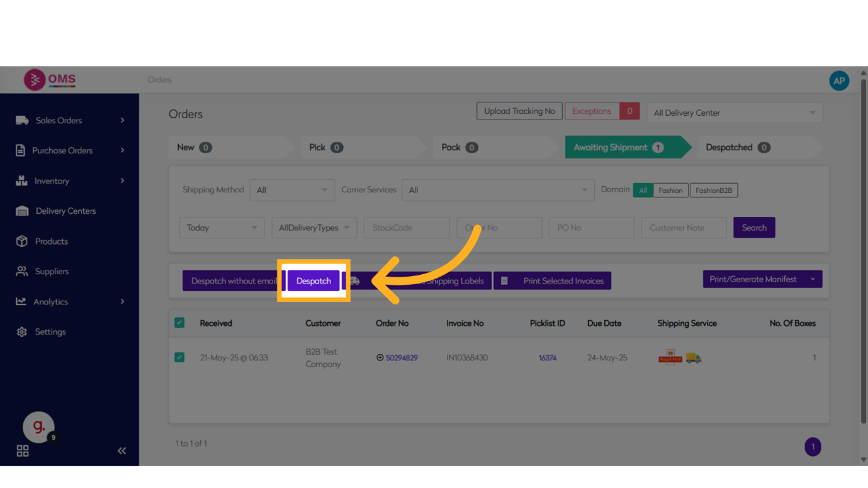Uncheck the B2B Test Company order row
The width and height of the screenshot is (868, 488).
click(x=179, y=357)
